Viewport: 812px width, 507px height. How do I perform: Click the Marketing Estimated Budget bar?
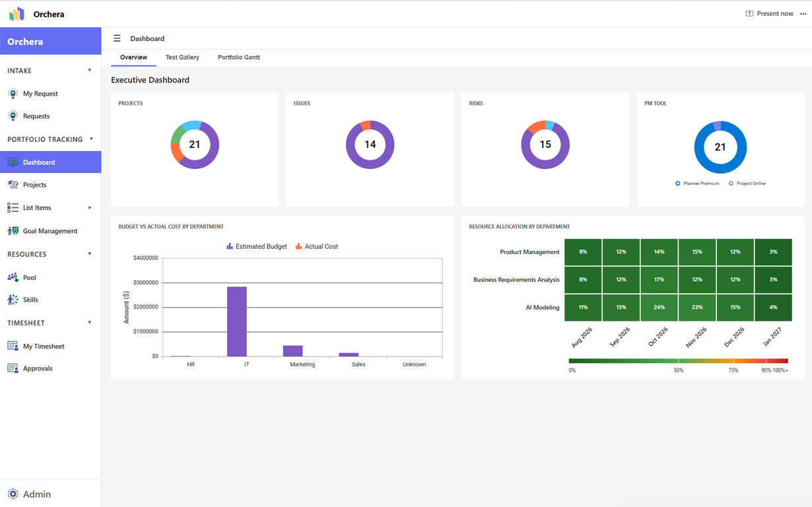click(293, 351)
